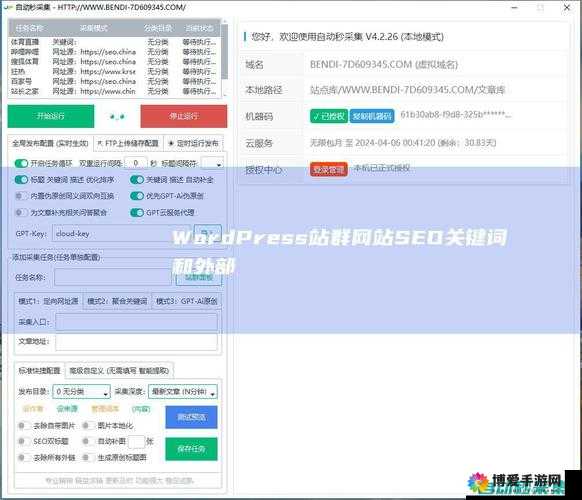Enable 为文章补充相关问答聚合 switch

(21, 212)
